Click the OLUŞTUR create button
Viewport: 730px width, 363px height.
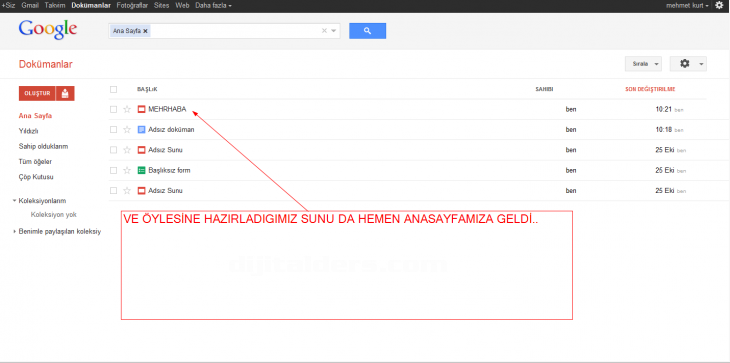pos(37,93)
